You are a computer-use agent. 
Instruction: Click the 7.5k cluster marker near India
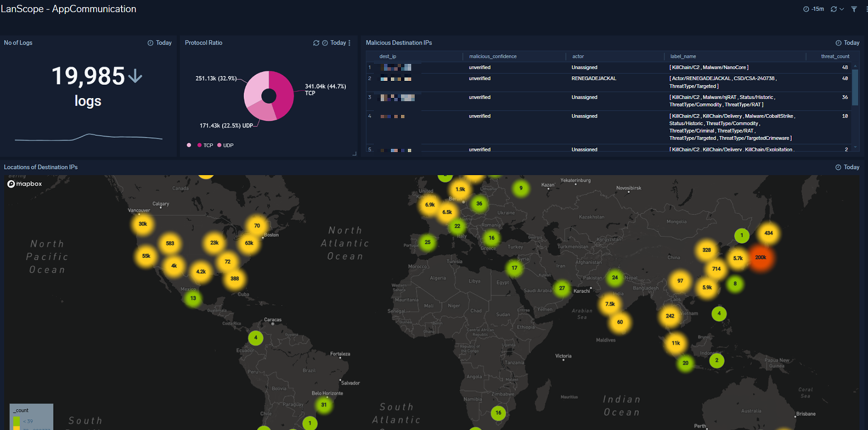coord(610,304)
